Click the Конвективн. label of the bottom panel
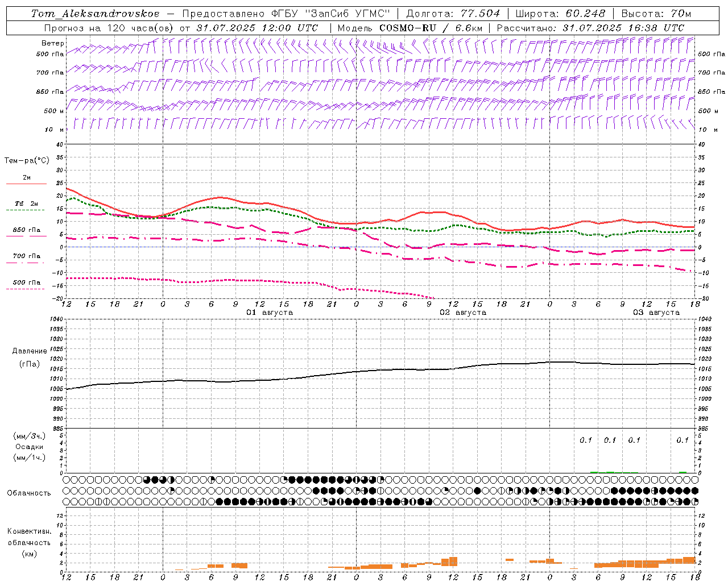This screenshot has height=582, width=728. (x=29, y=531)
